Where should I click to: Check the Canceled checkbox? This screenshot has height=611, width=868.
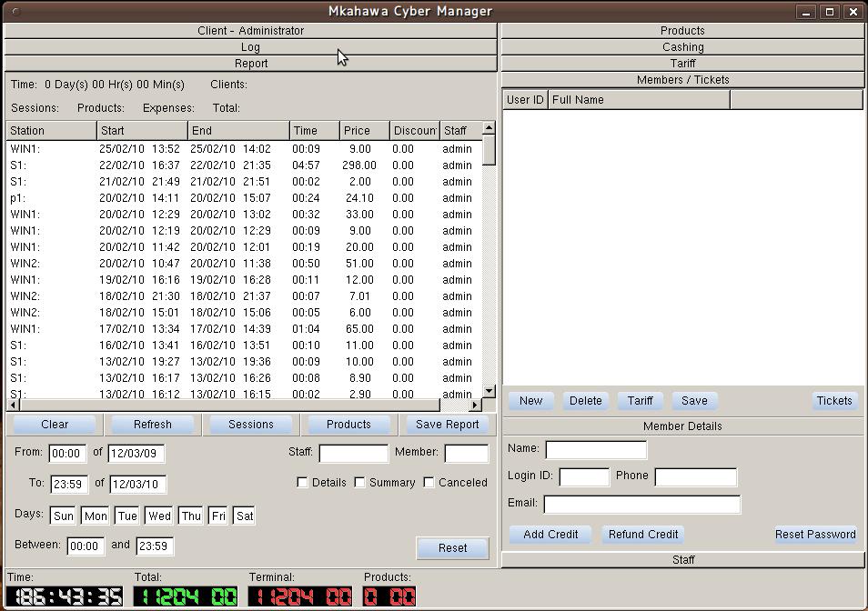pos(429,483)
